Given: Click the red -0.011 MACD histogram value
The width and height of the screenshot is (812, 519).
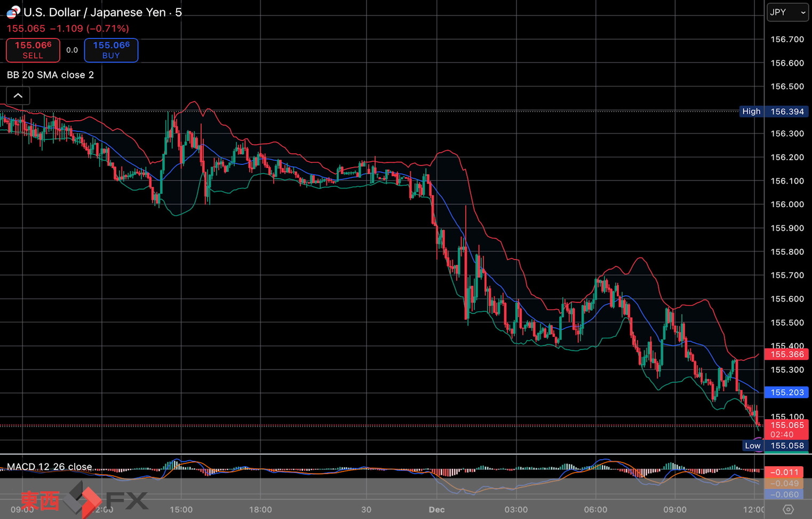Looking at the screenshot, I should pyautogui.click(x=787, y=473).
